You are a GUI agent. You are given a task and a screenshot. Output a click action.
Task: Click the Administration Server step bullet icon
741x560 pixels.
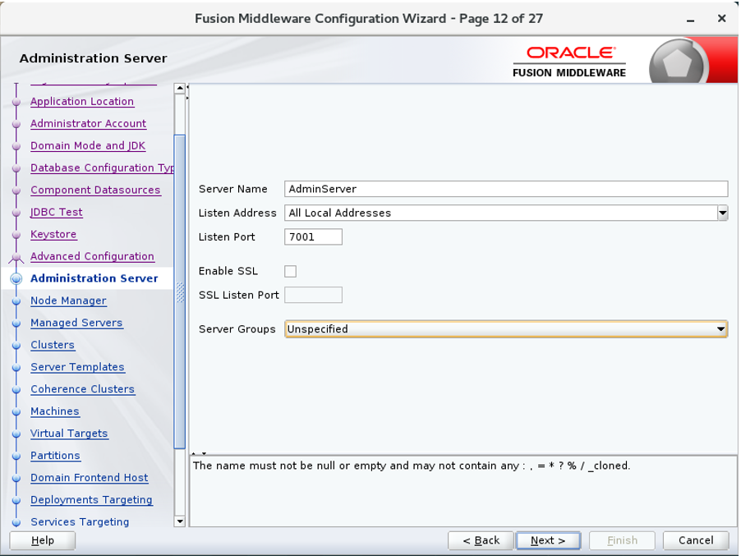click(16, 279)
